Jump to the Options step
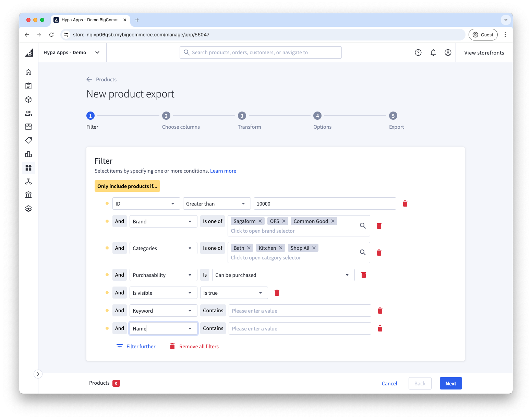Viewport: 532px width, 419px height. 317,116
